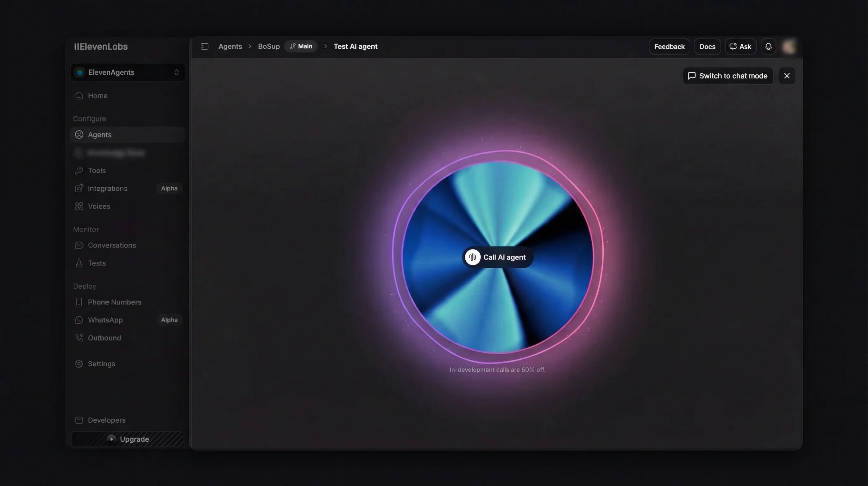Screen dimensions: 868x486
Task: Click BoSup breadcrumb link
Action: [268, 47]
